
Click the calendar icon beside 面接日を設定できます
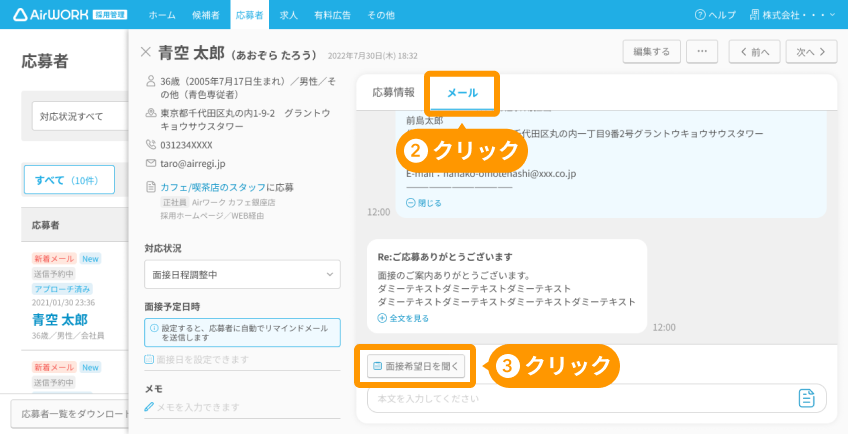coord(149,359)
